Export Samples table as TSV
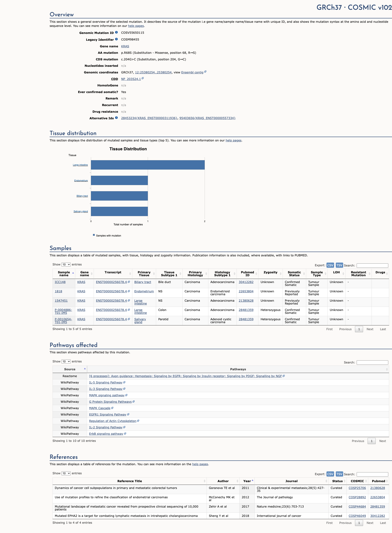Viewport: 392px width, 533px height. 339,265
